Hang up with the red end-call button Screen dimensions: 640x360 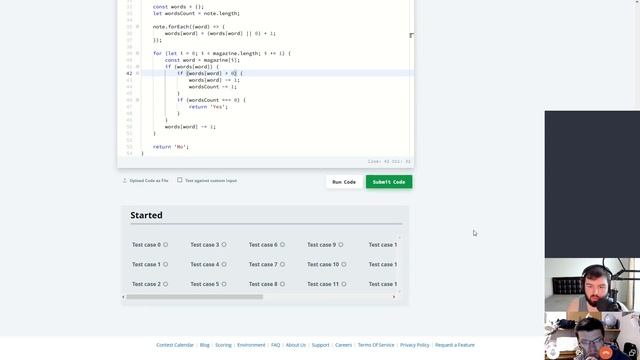pos(606,352)
